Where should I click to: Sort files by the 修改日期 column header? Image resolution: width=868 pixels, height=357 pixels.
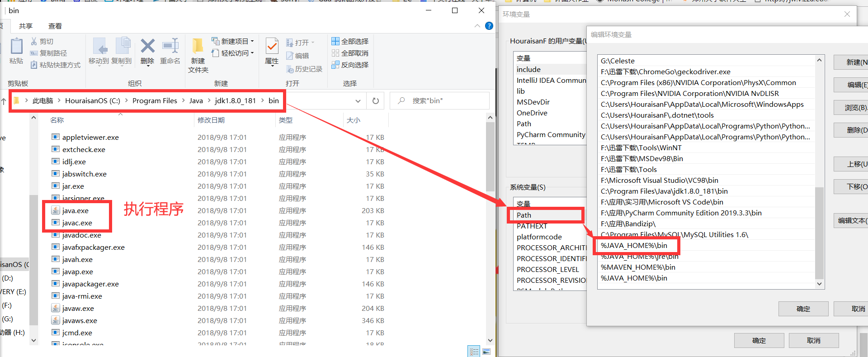[x=234, y=120]
